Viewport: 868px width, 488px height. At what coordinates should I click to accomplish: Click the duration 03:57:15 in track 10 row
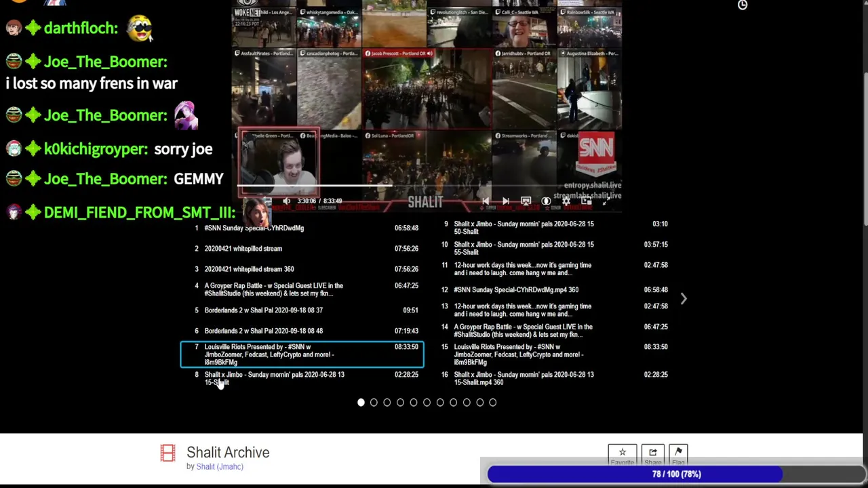coord(656,245)
